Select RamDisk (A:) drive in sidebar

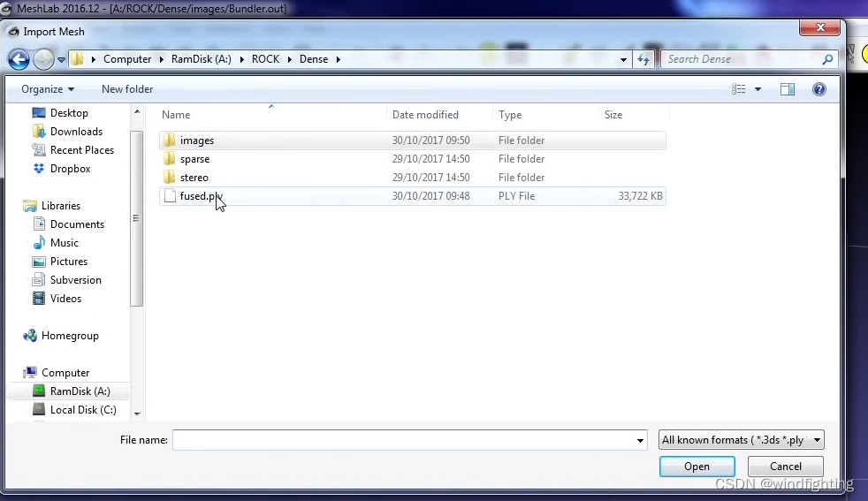[80, 391]
